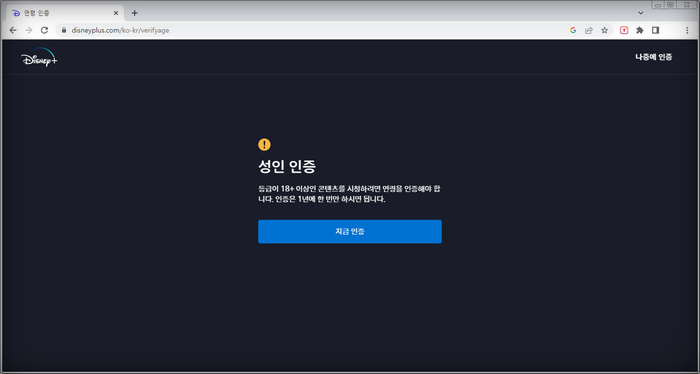Click the text mentioning '18+'

pos(349,194)
